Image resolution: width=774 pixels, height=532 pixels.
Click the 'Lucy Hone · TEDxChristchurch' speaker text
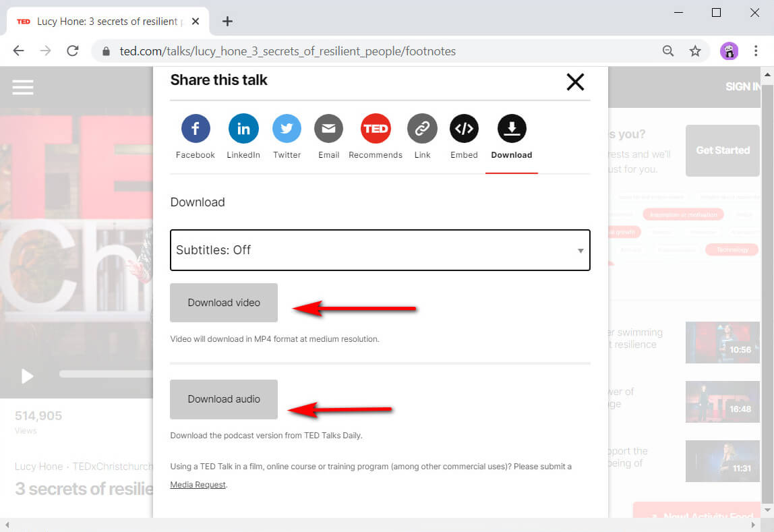click(x=84, y=467)
